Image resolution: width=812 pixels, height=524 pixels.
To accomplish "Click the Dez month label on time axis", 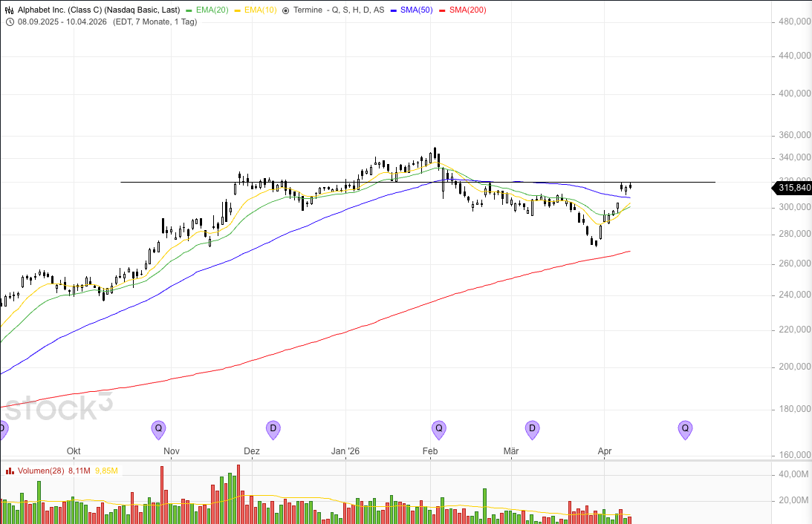I will tap(252, 451).
